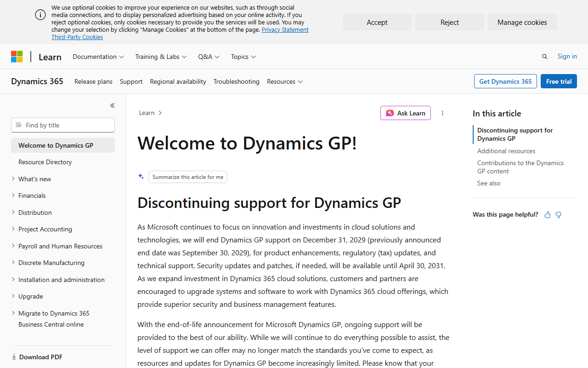
Task: Expand the Discrete Manufacturing node
Action: 13,263
